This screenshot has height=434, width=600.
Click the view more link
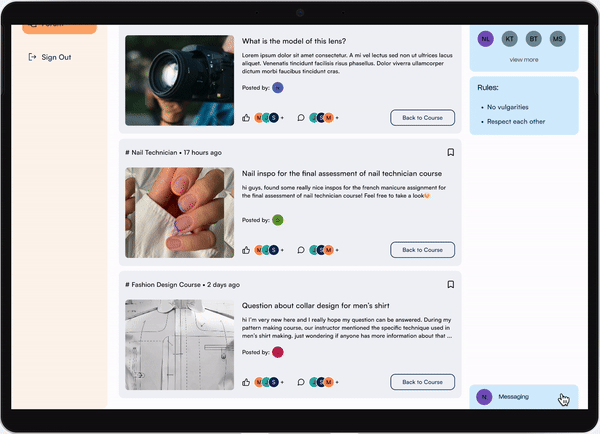click(524, 60)
